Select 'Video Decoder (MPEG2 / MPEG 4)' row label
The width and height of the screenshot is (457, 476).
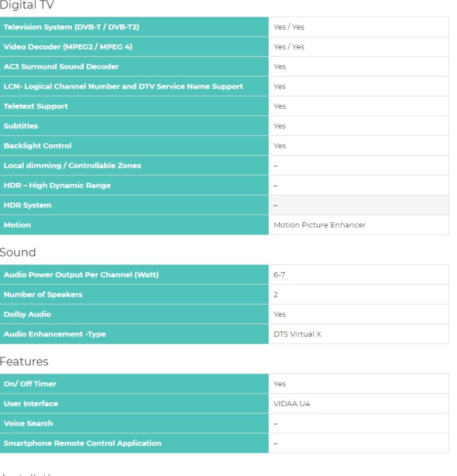point(68,47)
